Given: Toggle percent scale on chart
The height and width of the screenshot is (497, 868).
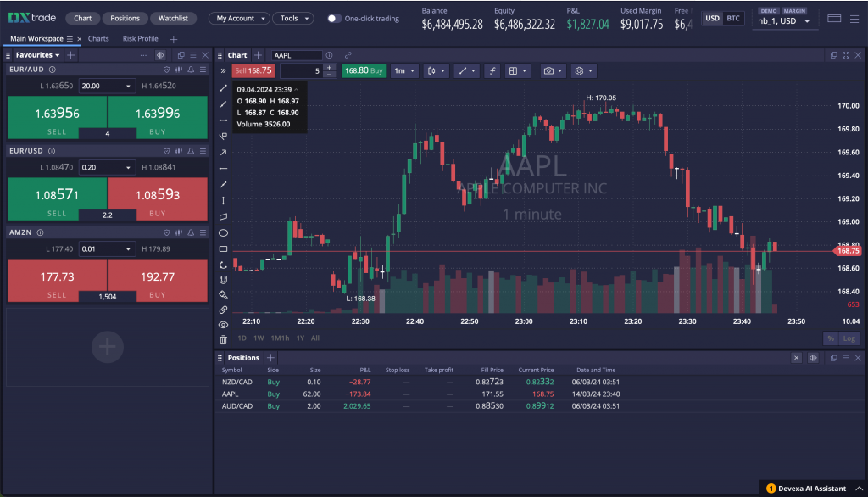Looking at the screenshot, I should click(831, 338).
